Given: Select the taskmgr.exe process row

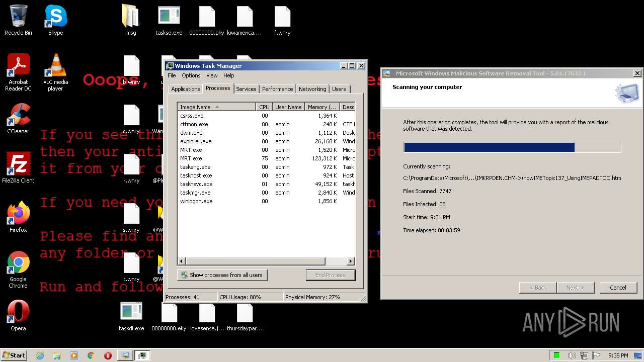Looking at the screenshot, I should tap(266, 193).
